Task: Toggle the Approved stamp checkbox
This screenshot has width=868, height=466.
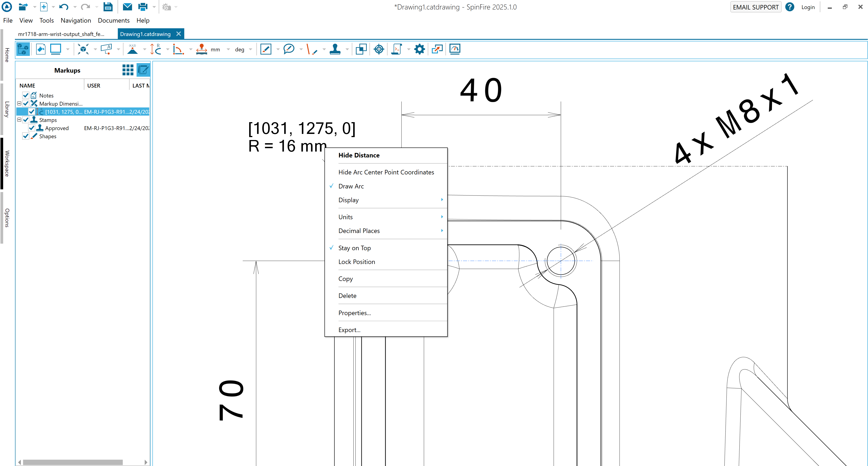Action: pyautogui.click(x=32, y=128)
